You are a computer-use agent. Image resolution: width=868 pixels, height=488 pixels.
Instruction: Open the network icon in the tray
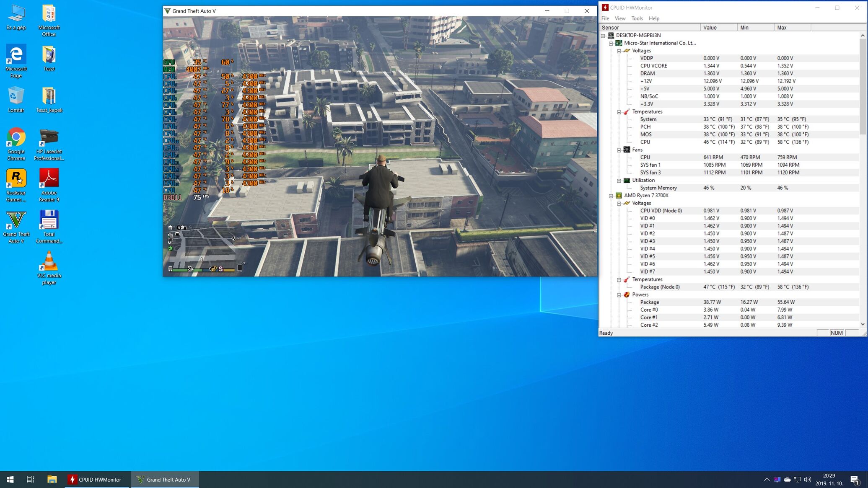point(797,479)
